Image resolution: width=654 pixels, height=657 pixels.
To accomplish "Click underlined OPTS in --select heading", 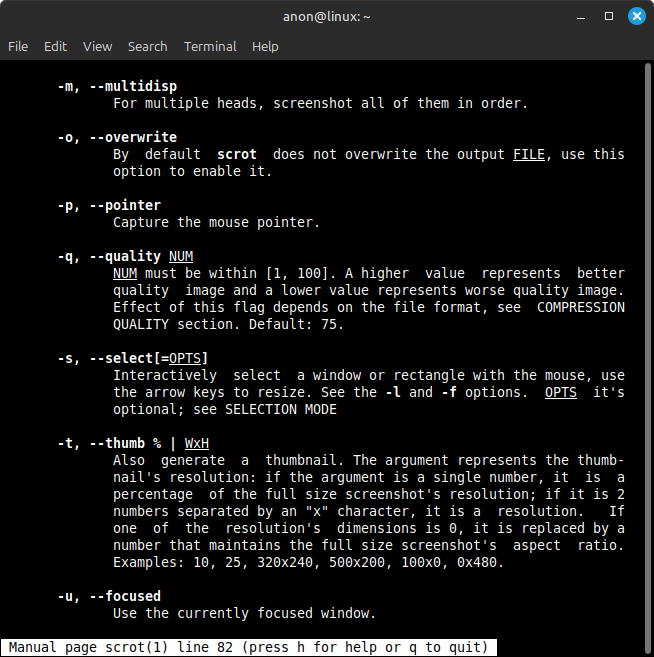I will click(x=185, y=358).
